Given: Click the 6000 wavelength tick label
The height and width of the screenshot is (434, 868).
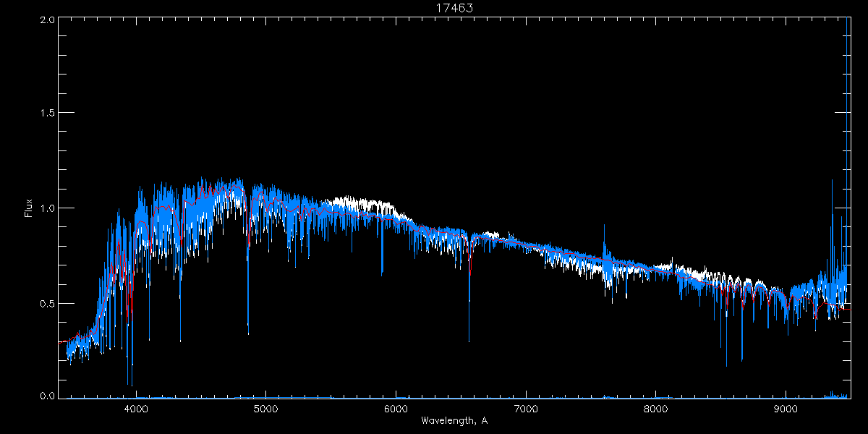Looking at the screenshot, I should (396, 408).
